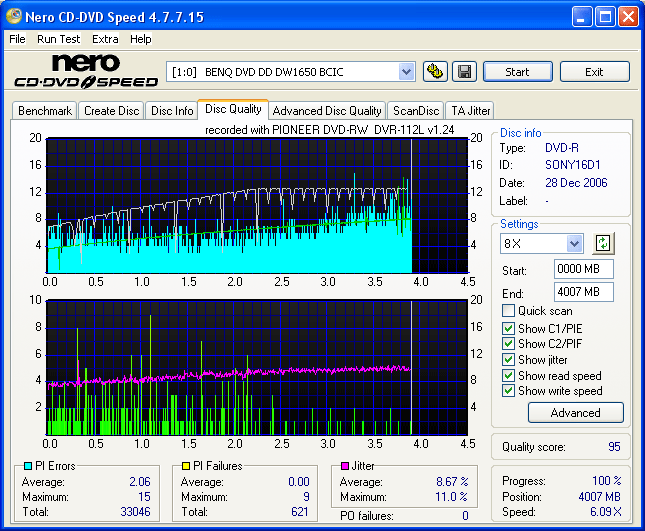Toggle the Quick scan checkbox

pyautogui.click(x=508, y=311)
